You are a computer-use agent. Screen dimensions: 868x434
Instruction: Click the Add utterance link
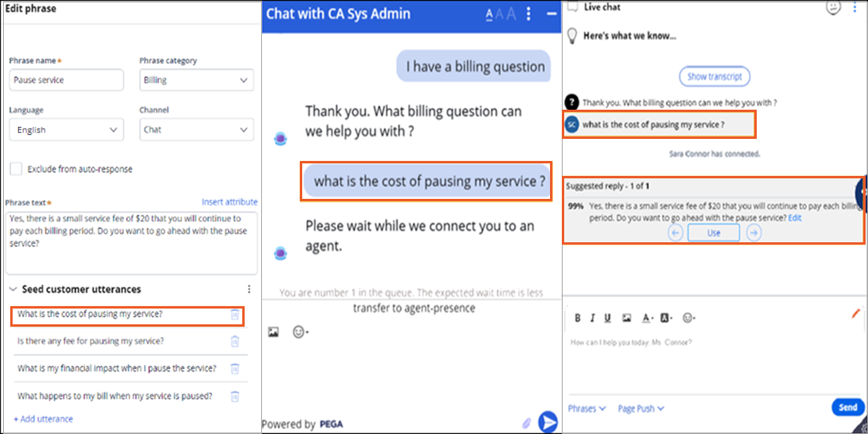[x=43, y=419]
